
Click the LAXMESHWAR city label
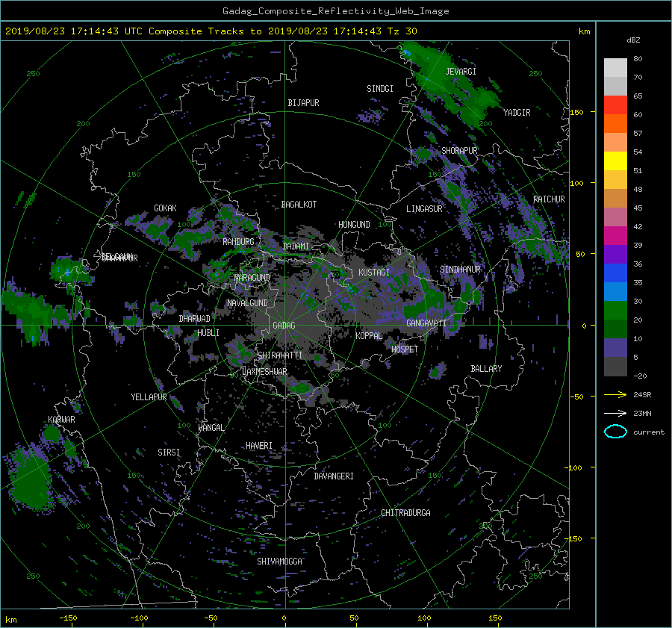point(264,372)
